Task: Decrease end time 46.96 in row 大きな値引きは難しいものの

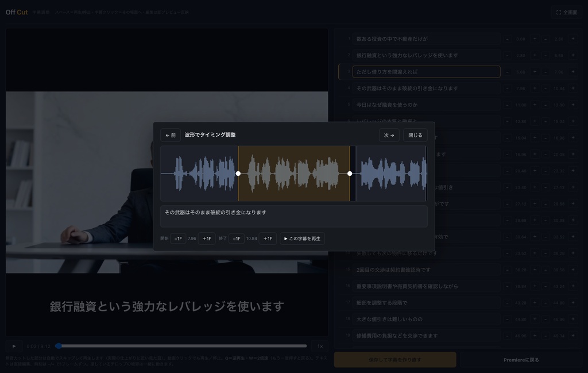Action: [546, 319]
